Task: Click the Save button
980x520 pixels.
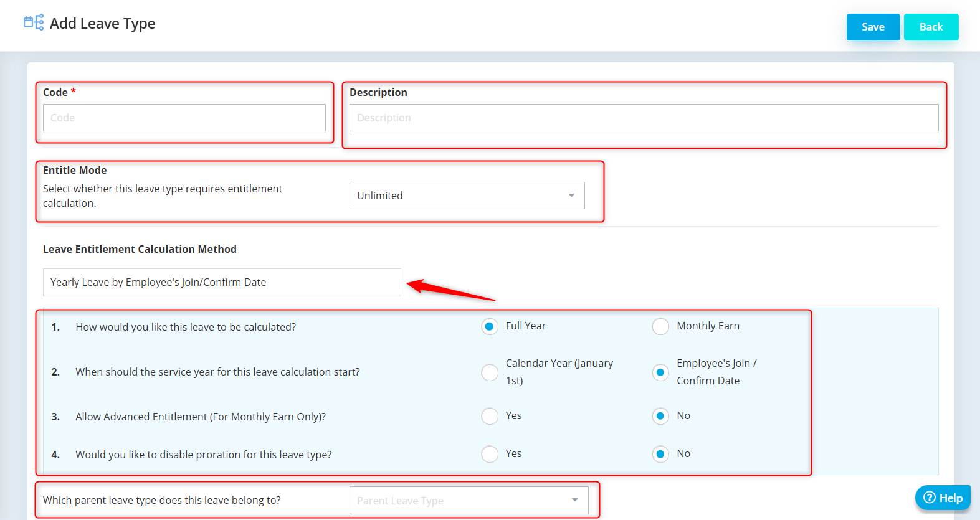Action: pyautogui.click(x=873, y=27)
